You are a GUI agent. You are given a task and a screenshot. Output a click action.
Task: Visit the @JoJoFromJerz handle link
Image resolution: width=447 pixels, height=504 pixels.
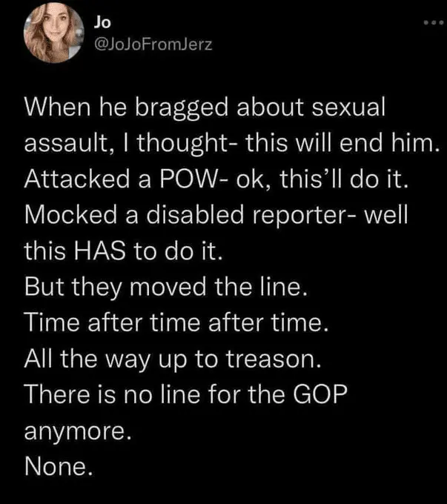[153, 44]
